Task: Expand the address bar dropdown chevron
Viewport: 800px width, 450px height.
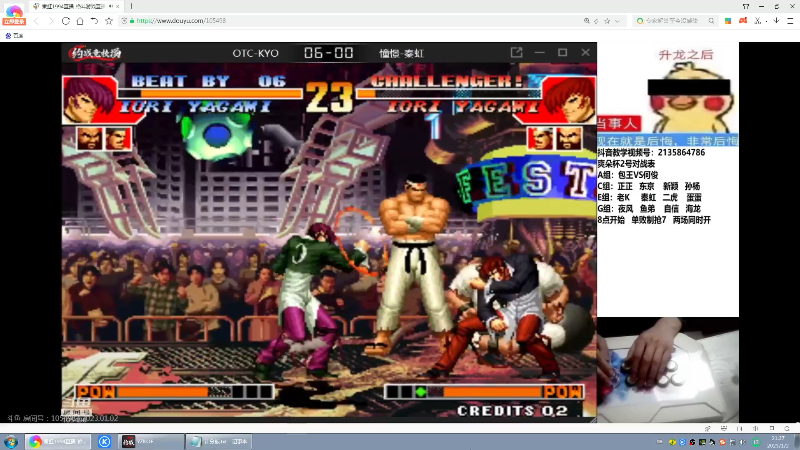Action: pyautogui.click(x=617, y=21)
